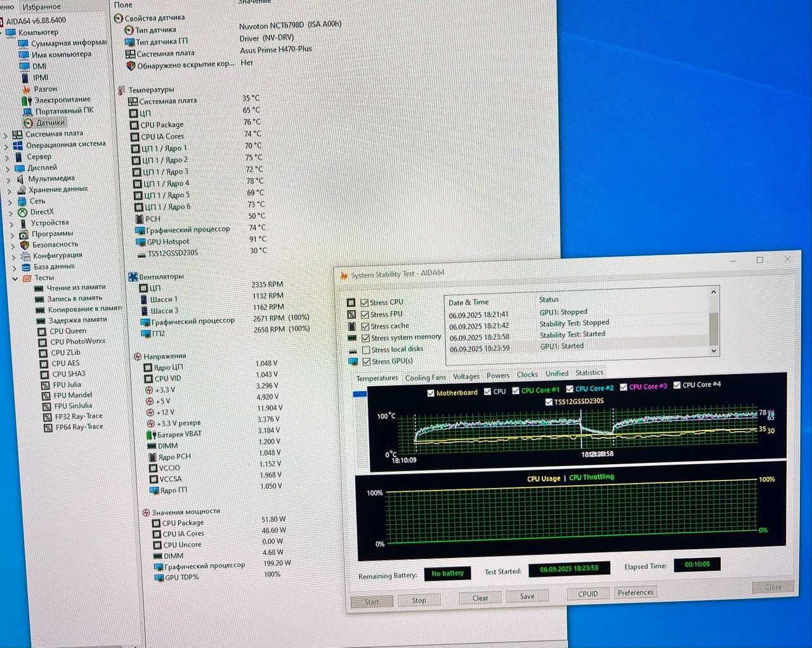Click the Имя компьютера icon
812x648 pixels.
coord(23,55)
